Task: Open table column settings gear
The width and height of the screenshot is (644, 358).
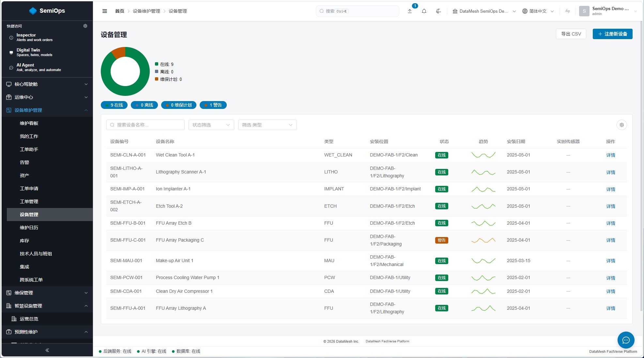Action: coord(622,125)
